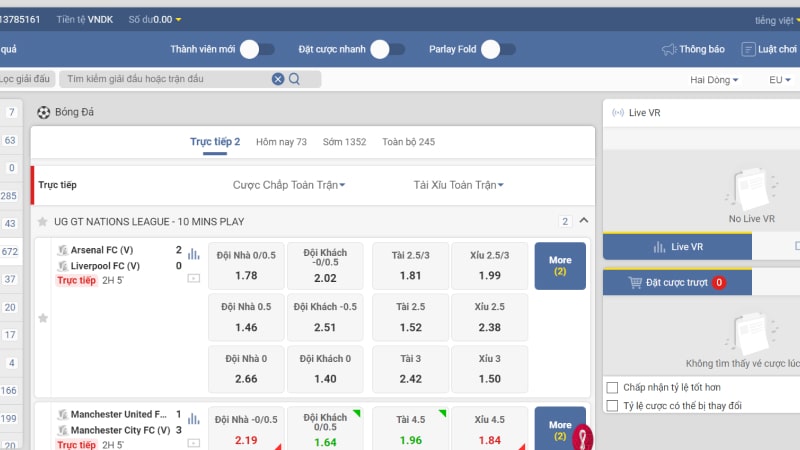The height and width of the screenshot is (450, 800).
Task: Open the Đặt cược trượt cart tab
Action: 677,282
